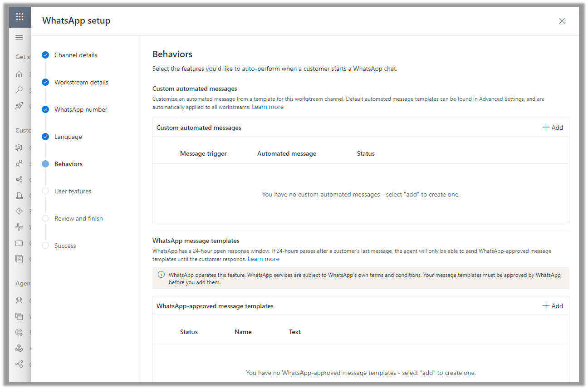Go to the Workstream details step

click(81, 82)
